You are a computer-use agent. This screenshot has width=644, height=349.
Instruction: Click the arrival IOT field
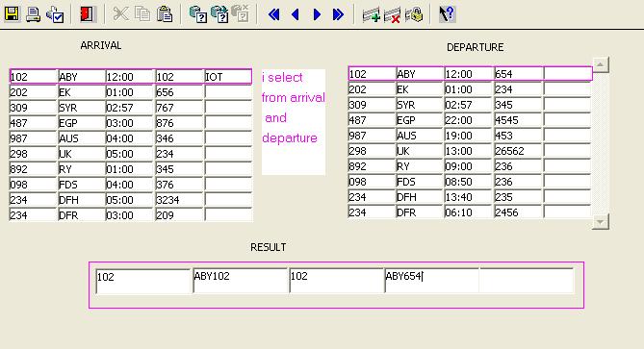228,77
